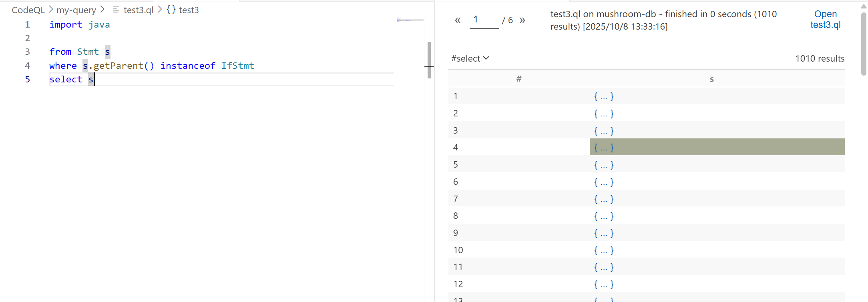Go to next results page arrow
Screen dimensions: 868x302
tap(522, 20)
